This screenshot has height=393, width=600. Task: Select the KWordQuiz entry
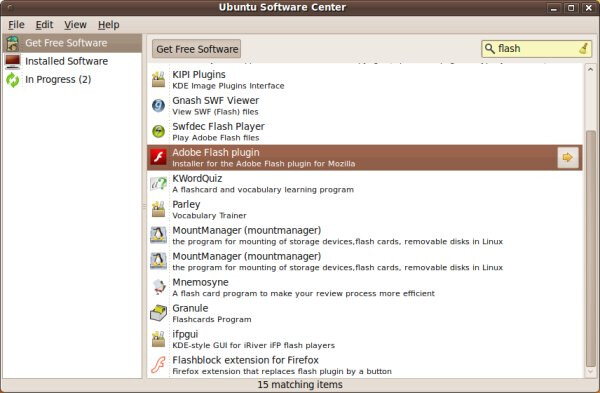click(x=365, y=184)
